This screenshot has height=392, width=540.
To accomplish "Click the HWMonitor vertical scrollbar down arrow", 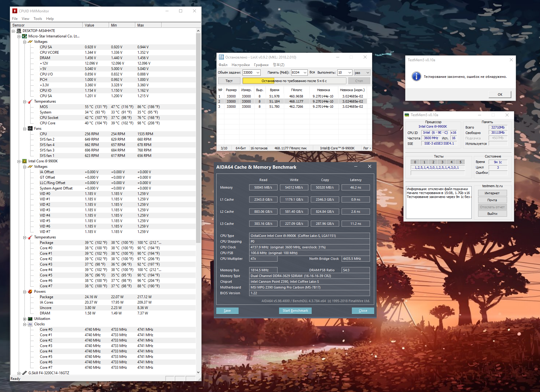I will [198, 372].
